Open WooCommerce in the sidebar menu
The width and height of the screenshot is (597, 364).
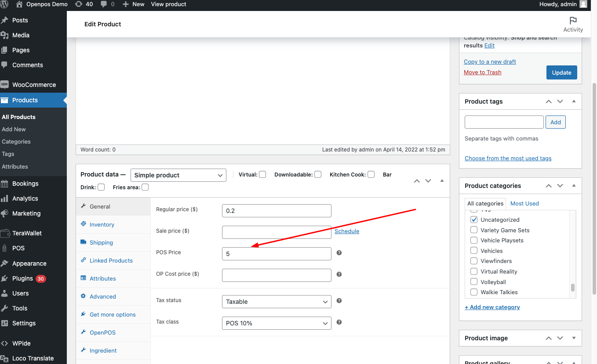[33, 85]
